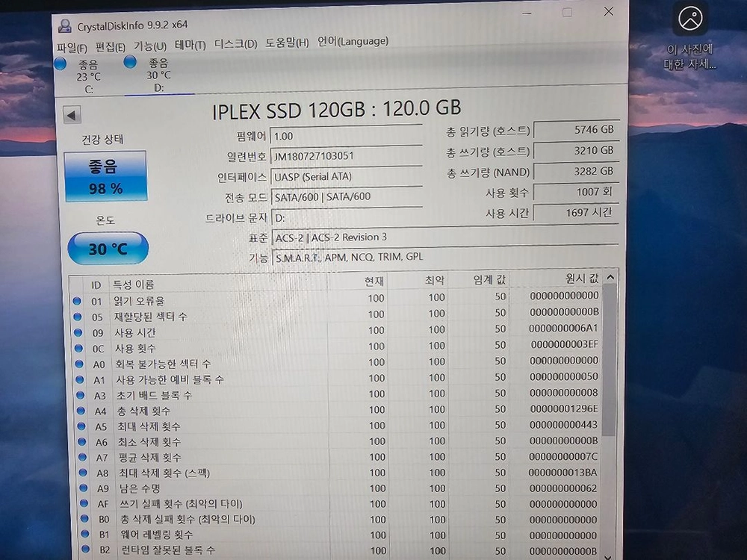
Task: Open the 언어(Language) menu
Action: pos(353,41)
